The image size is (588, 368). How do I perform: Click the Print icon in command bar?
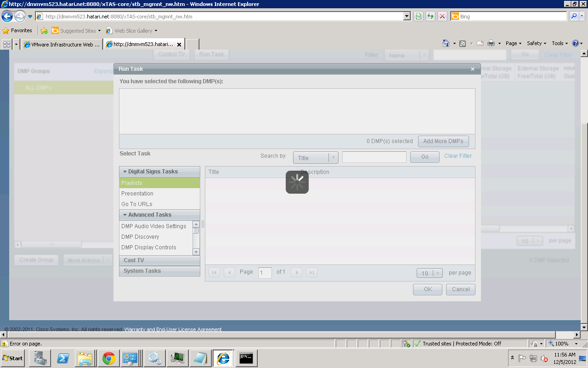click(491, 43)
